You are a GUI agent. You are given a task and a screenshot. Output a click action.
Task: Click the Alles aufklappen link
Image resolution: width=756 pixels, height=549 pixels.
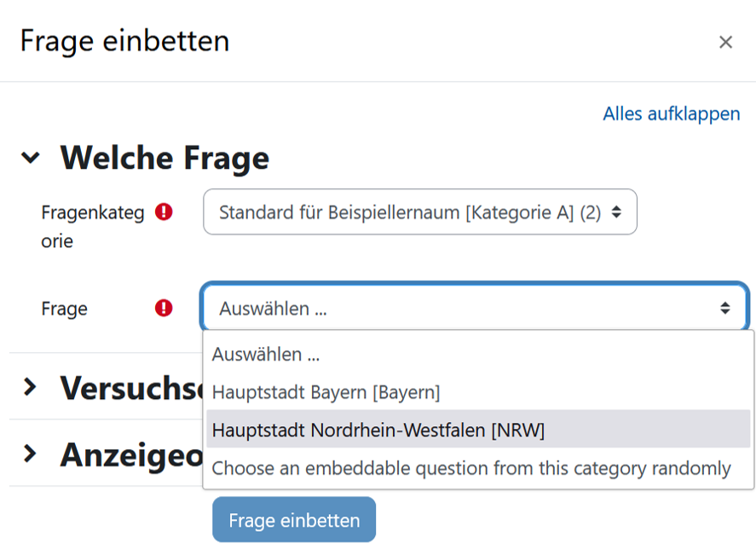(671, 114)
